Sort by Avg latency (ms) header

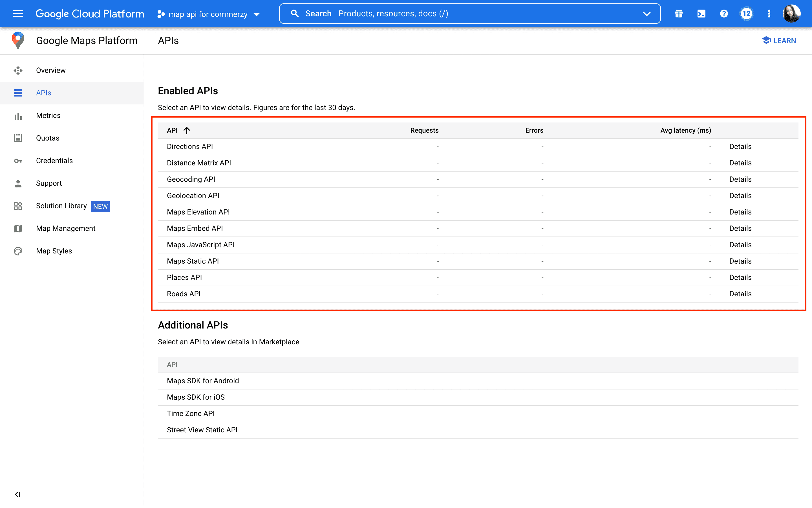685,130
